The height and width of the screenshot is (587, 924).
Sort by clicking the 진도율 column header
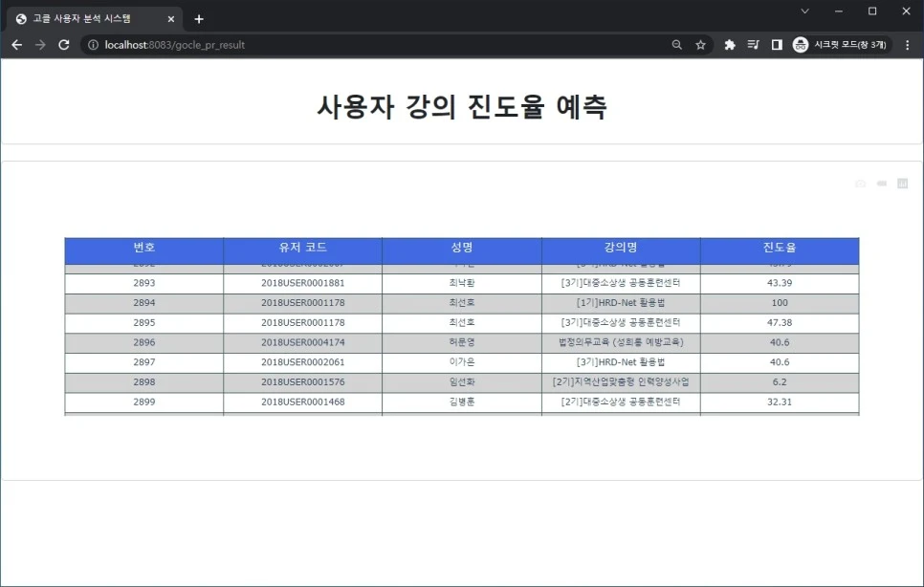click(x=779, y=248)
